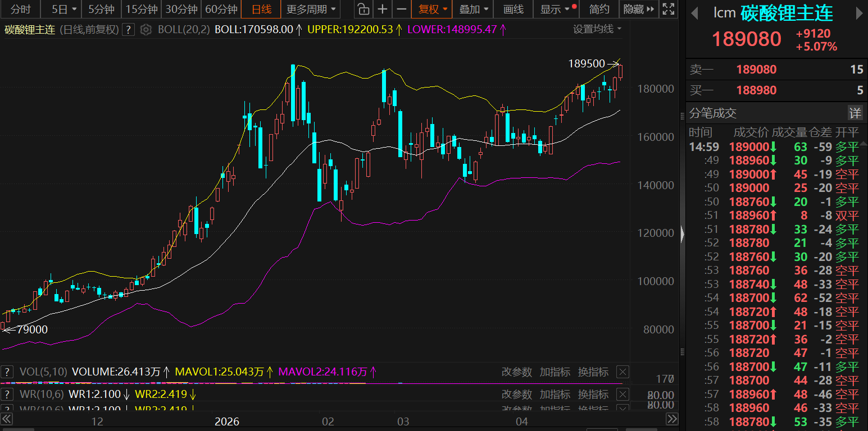
Task: Zoom out the chart with the minus icon
Action: [x=401, y=9]
